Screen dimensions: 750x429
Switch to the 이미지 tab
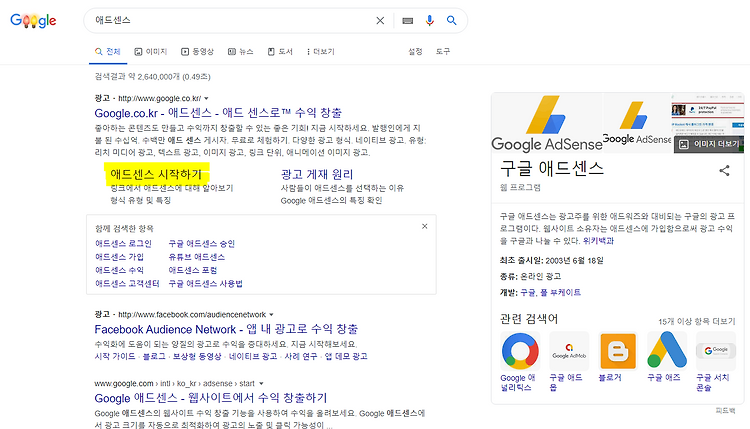tap(151, 52)
